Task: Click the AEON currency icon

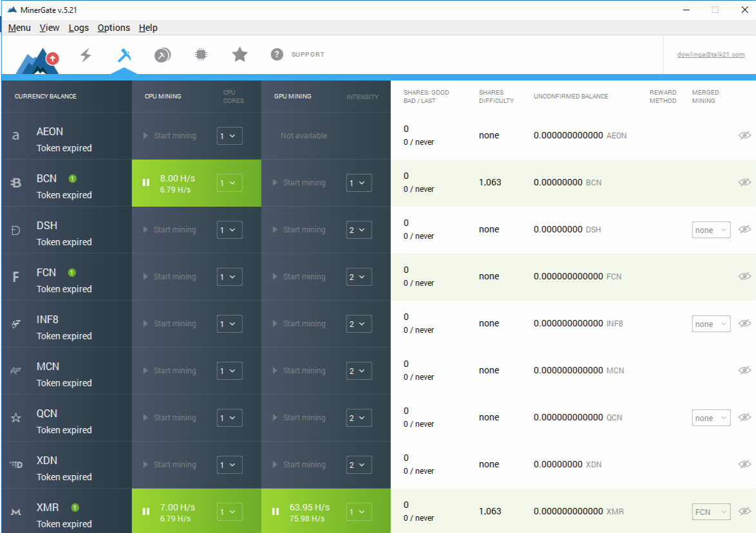Action: pyautogui.click(x=16, y=136)
